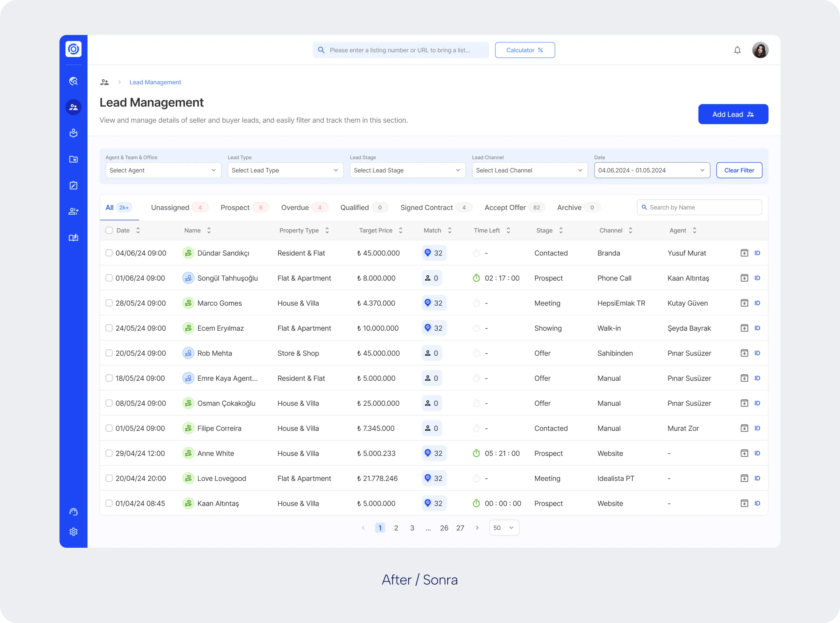Switch to the Unassigned tab
Screen dimensions: 840x623
pyautogui.click(x=170, y=207)
